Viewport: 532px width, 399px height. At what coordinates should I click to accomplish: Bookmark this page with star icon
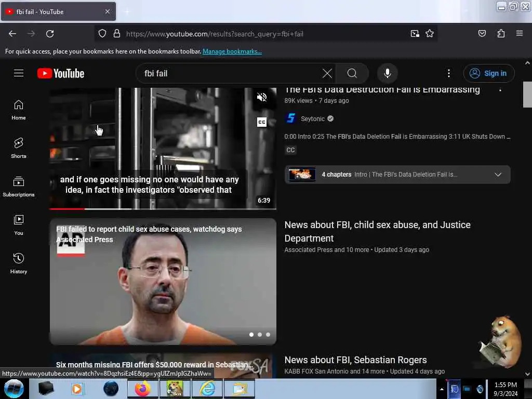(x=430, y=34)
